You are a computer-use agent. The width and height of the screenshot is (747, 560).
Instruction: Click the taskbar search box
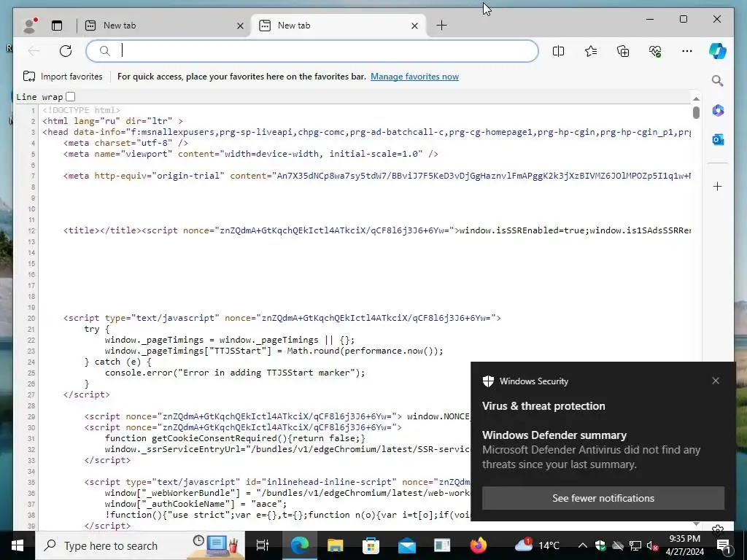click(x=141, y=545)
